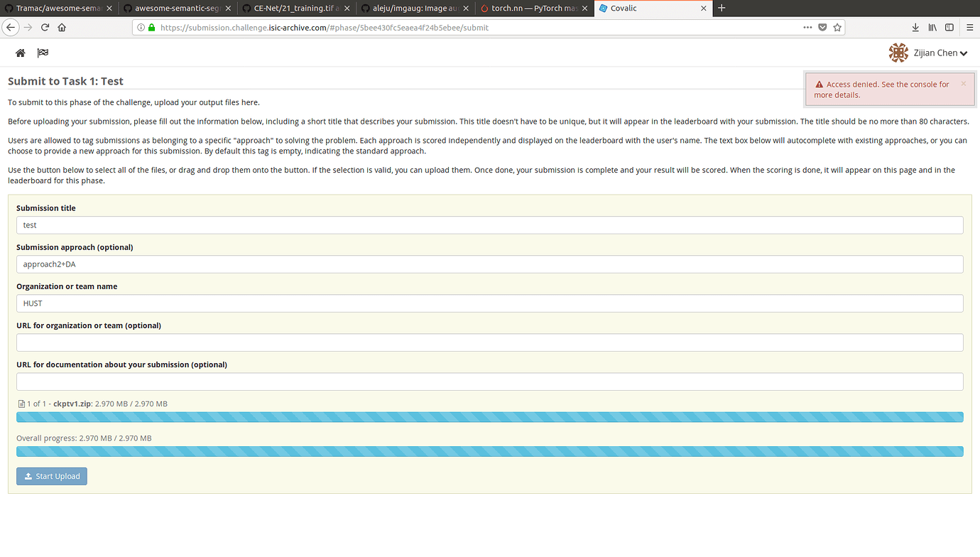Go to the browser home page icon
980x557 pixels.
[x=62, y=28]
